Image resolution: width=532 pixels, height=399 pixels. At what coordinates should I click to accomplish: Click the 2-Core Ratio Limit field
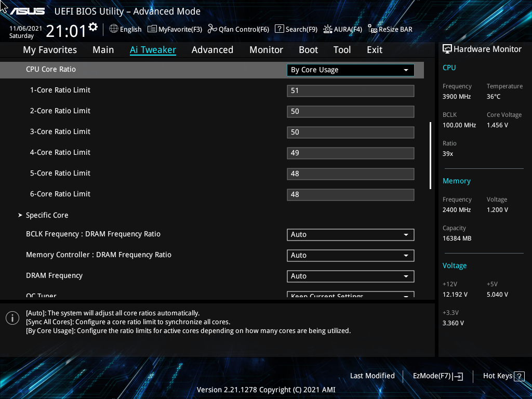[x=351, y=112]
